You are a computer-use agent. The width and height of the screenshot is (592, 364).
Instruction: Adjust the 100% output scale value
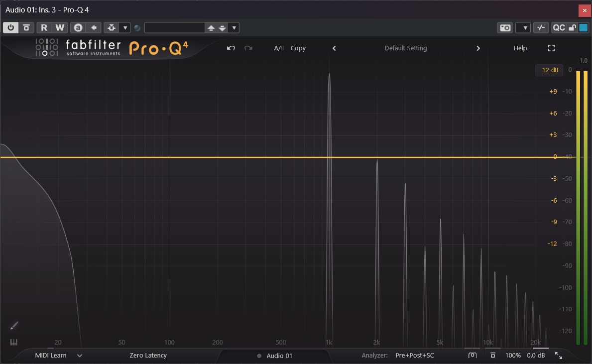coord(513,356)
